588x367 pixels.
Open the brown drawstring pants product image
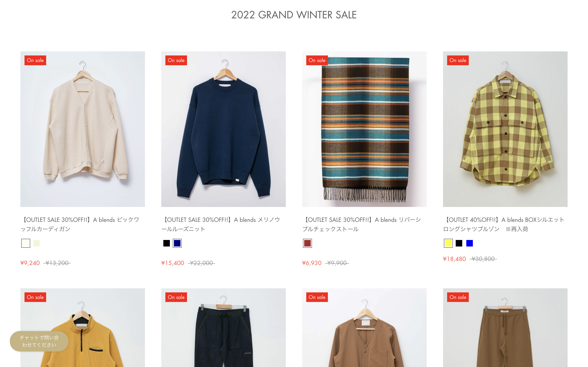[505, 328]
